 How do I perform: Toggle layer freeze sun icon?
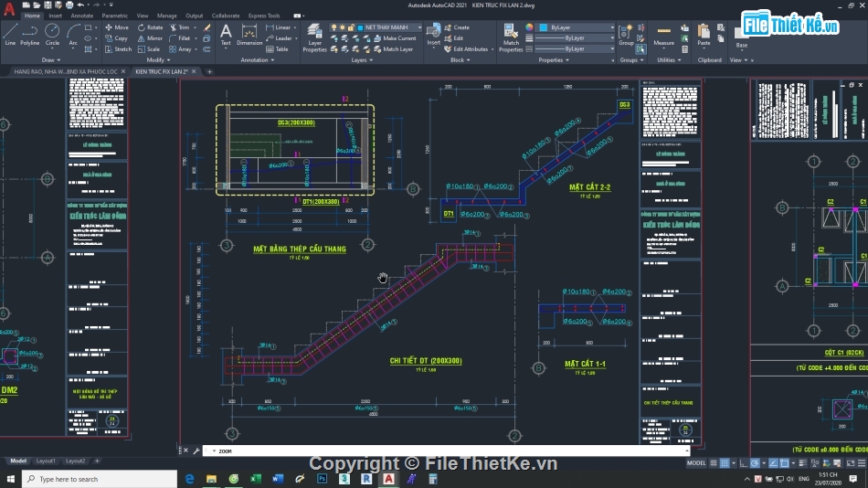[342, 27]
